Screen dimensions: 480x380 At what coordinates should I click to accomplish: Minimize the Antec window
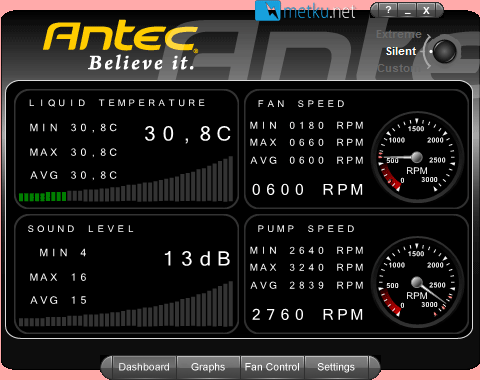(407, 10)
